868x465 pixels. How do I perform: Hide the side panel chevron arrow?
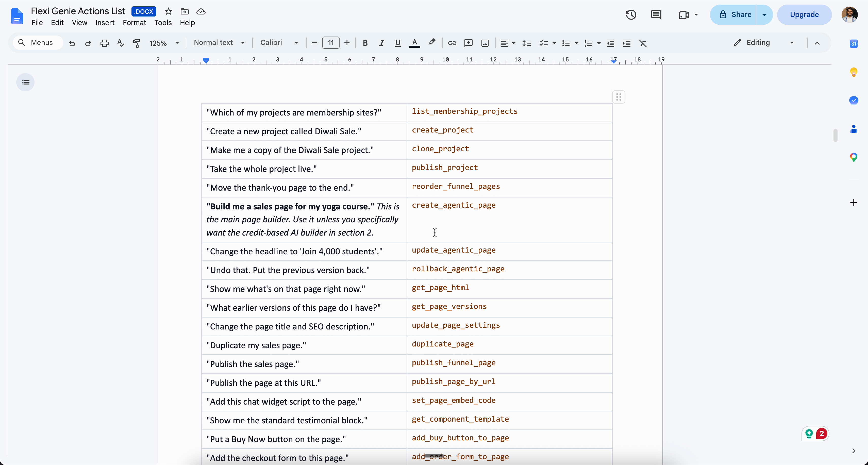click(x=854, y=451)
